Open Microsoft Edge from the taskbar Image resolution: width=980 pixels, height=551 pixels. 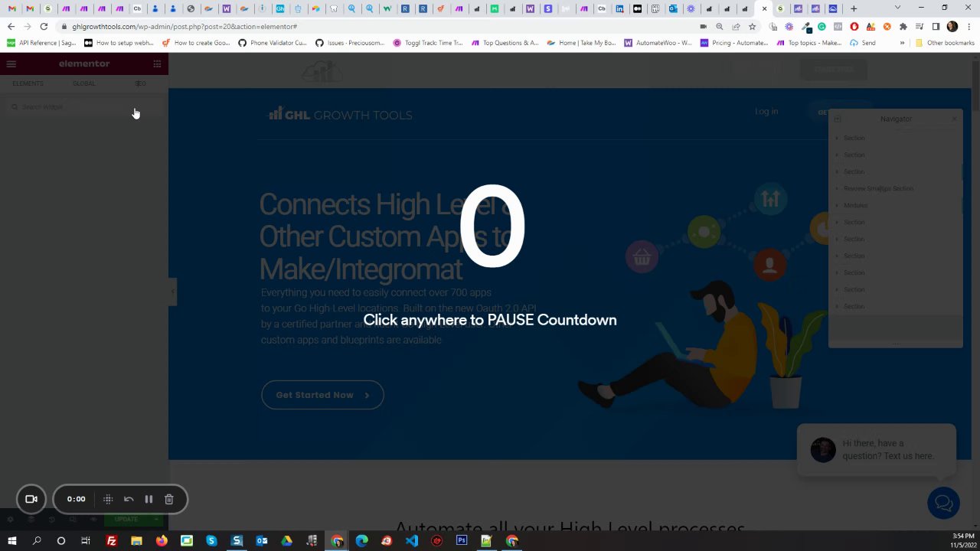click(361, 541)
